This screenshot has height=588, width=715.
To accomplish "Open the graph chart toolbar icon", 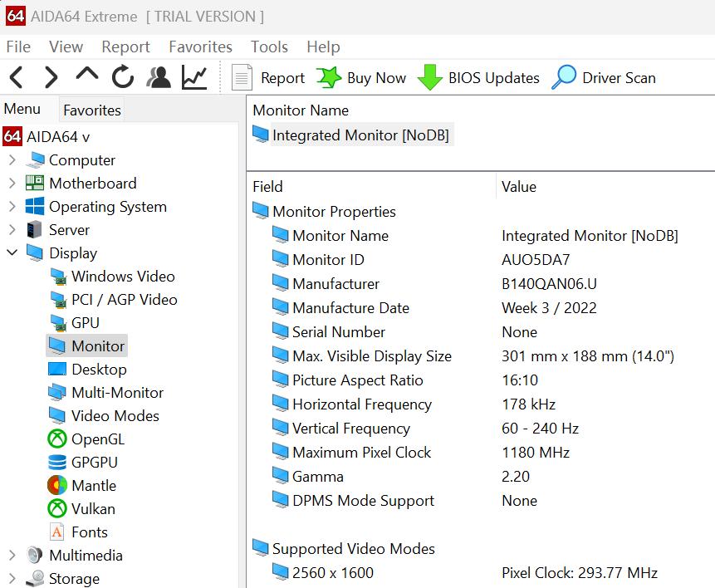I will 194,78.
